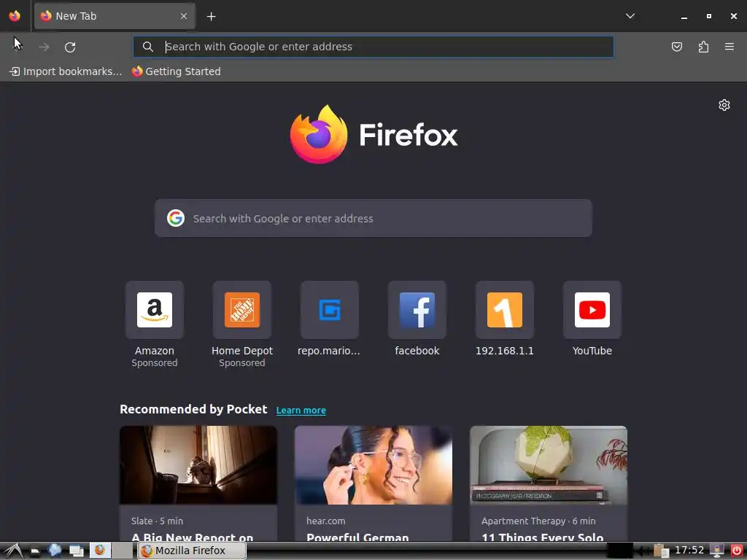Click the Mozilla Firefox taskbar button
Viewport: 747px width, 560px height.
[192, 551]
